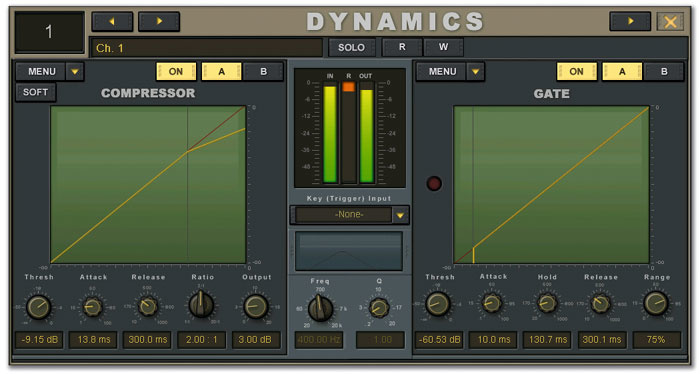Toggle the Compressor ON button
Image resolution: width=700 pixels, height=374 pixels.
pyautogui.click(x=176, y=71)
